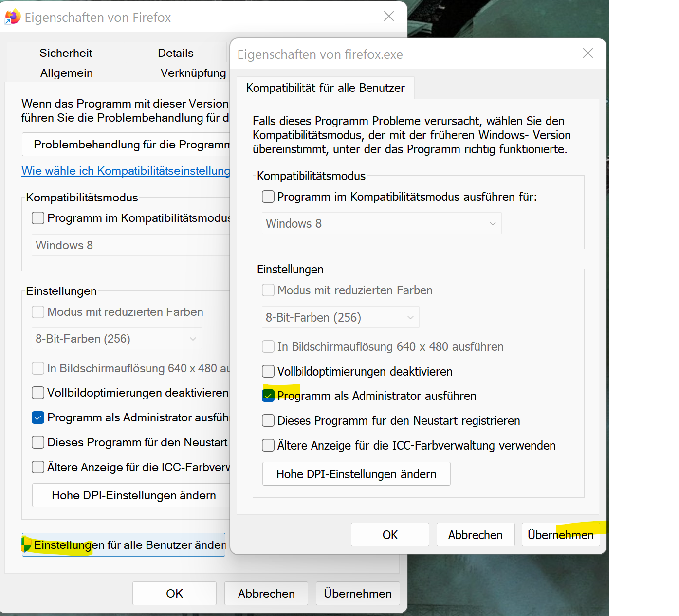679x616 pixels.
Task: Enable Vollbildoptimierungen deaktivieren in Firefox window
Action: (38, 393)
